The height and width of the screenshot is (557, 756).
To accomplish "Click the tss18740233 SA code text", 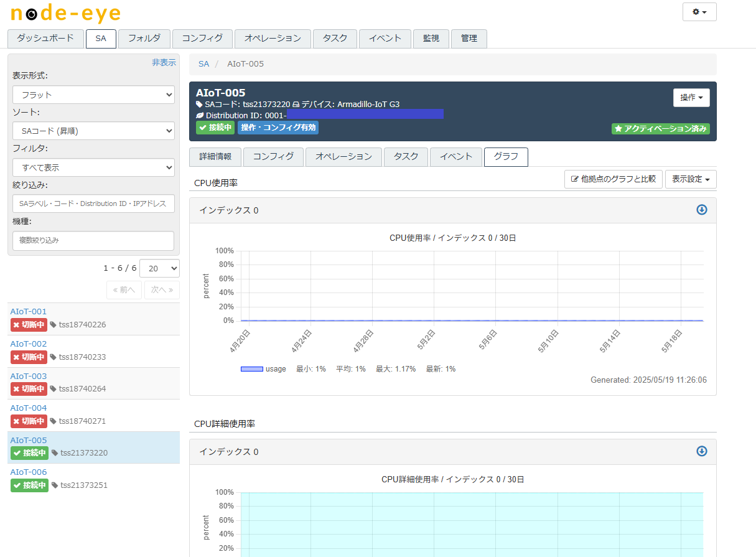I will coord(83,357).
